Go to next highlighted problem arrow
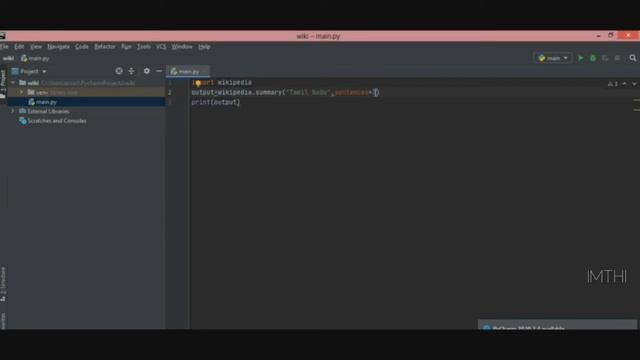The width and height of the screenshot is (640, 360). [x=634, y=84]
